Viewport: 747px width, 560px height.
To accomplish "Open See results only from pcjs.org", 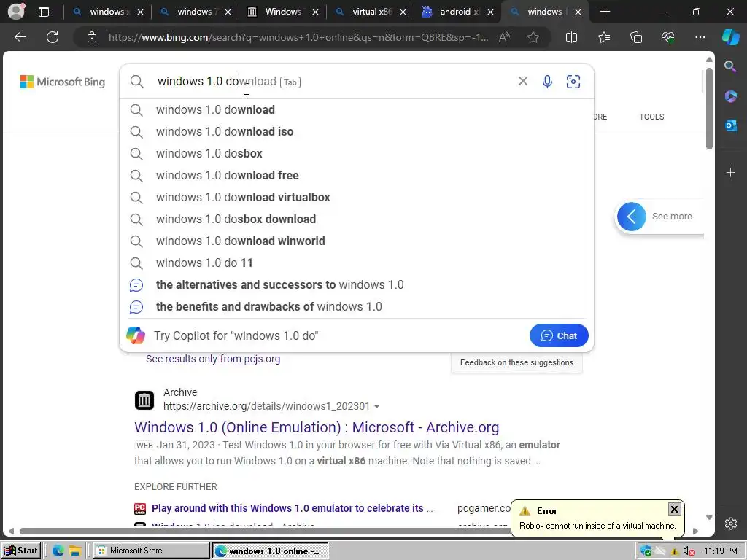I will click(x=213, y=359).
